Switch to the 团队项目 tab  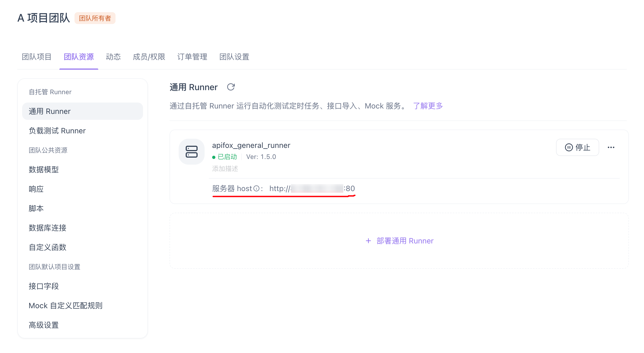coord(37,57)
